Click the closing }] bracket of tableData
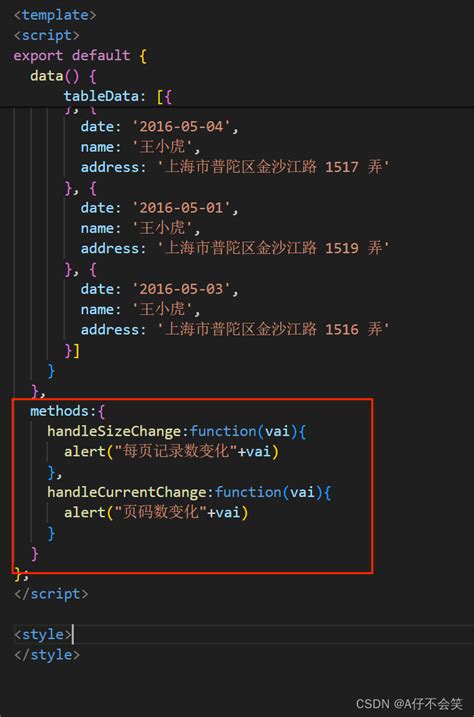The image size is (474, 717). [72, 351]
